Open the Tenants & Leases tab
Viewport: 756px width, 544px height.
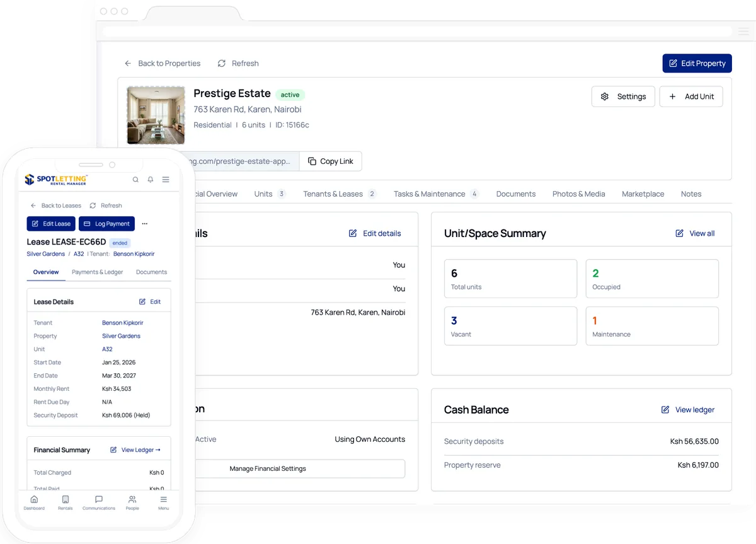pyautogui.click(x=340, y=194)
